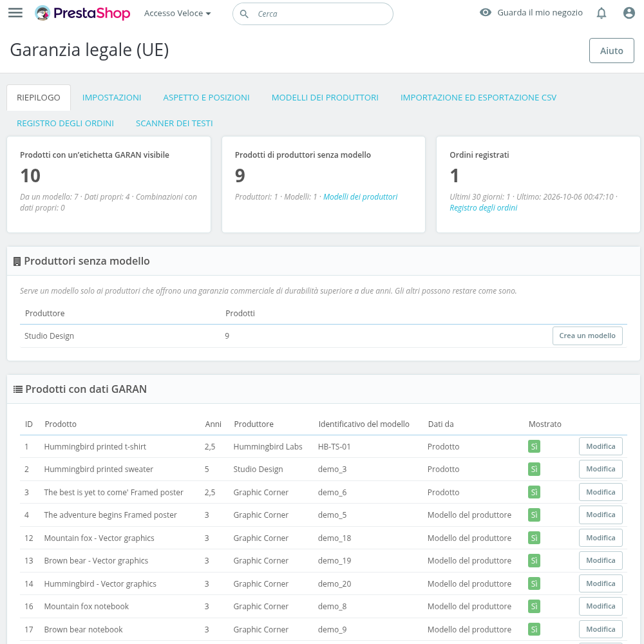This screenshot has width=644, height=644.
Task: Open the user profile avatar menu
Action: click(x=629, y=13)
